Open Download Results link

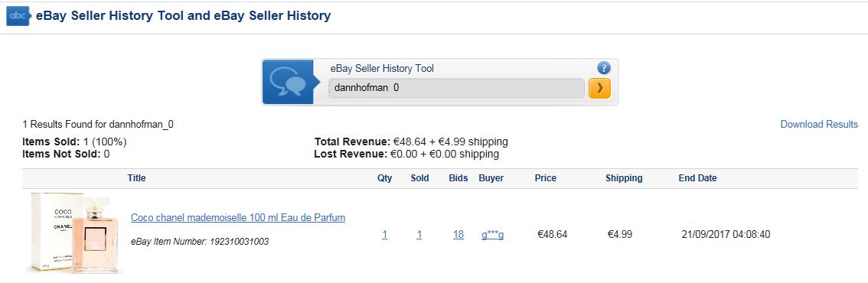819,125
